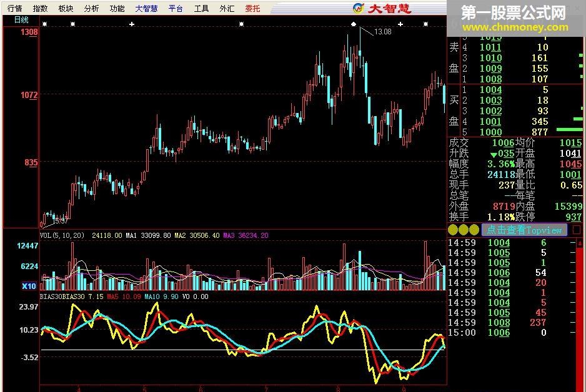This screenshot has width=586, height=392.
Task: Open the 工具 menu
Action: [x=201, y=8]
